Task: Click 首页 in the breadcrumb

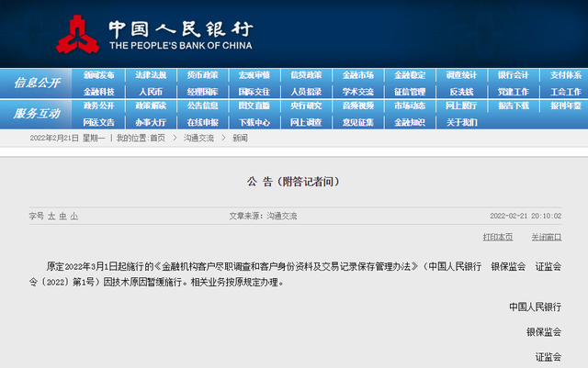Action: pos(157,138)
